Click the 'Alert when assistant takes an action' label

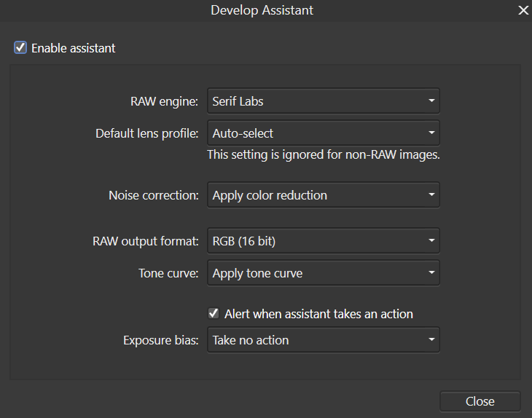tap(318, 314)
